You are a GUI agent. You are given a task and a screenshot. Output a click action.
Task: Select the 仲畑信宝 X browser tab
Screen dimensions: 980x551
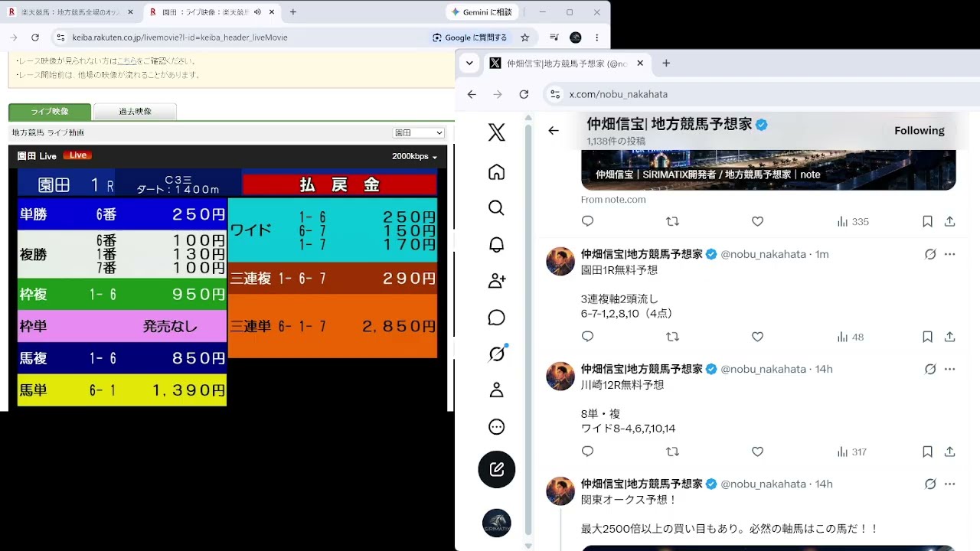567,64
